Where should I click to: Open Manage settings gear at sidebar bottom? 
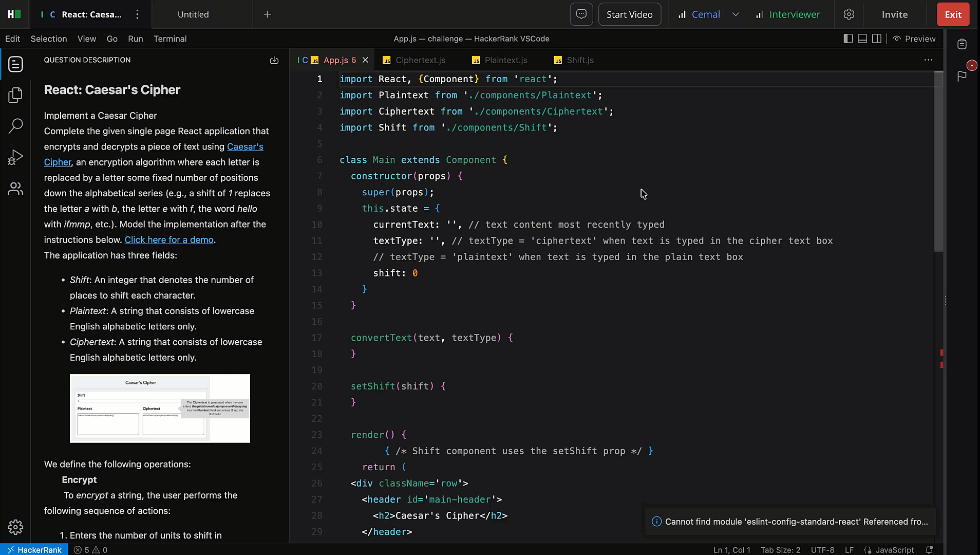(x=15, y=527)
